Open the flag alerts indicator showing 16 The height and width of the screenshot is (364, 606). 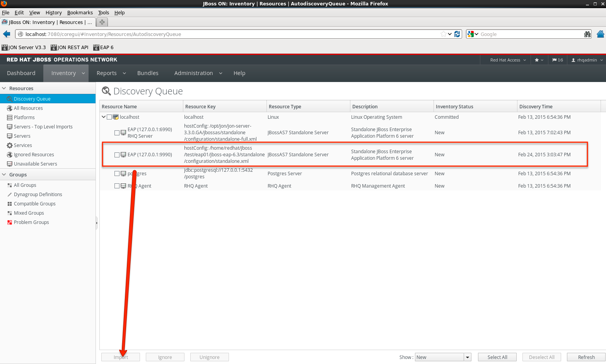[x=558, y=60]
